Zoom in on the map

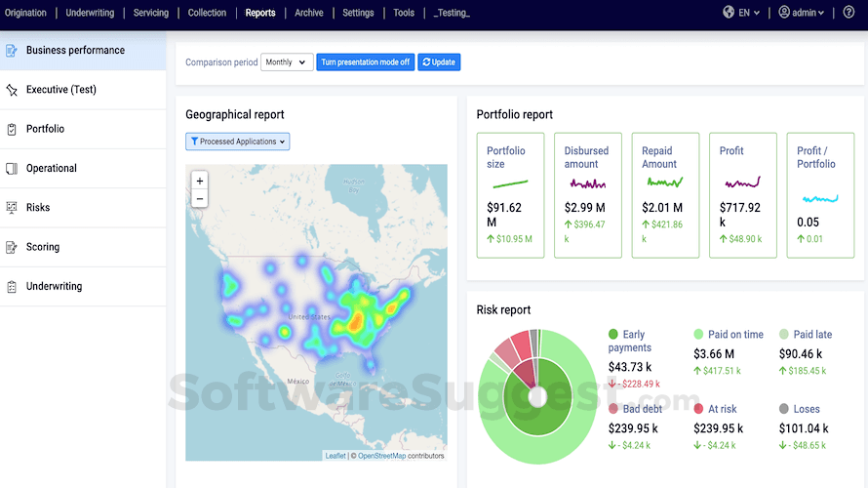click(200, 181)
